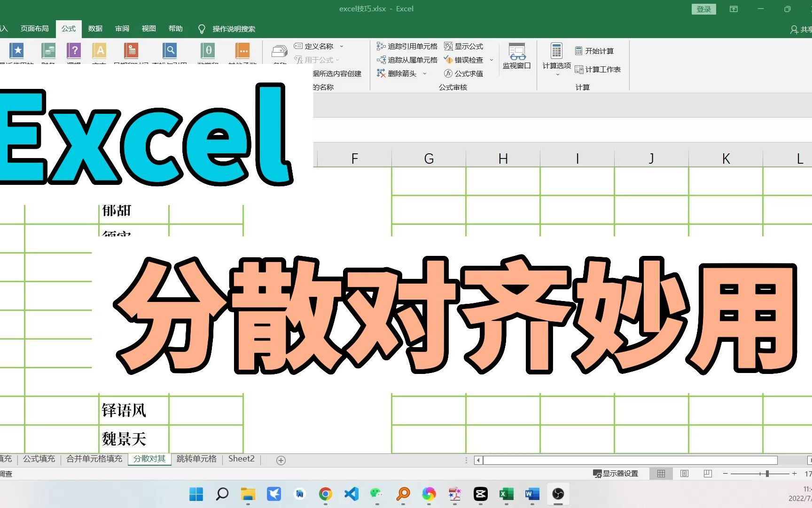Screen dimensions: 812x508
Task: Open the Excel icon in the taskbar
Action: pos(506,494)
